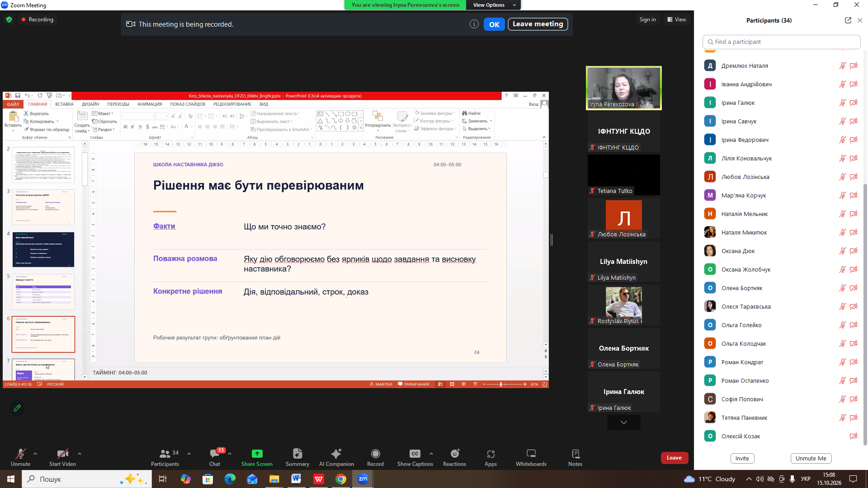Expand the arrow next to Participants
Image resolution: width=868 pixels, height=488 pixels.
[189, 454]
